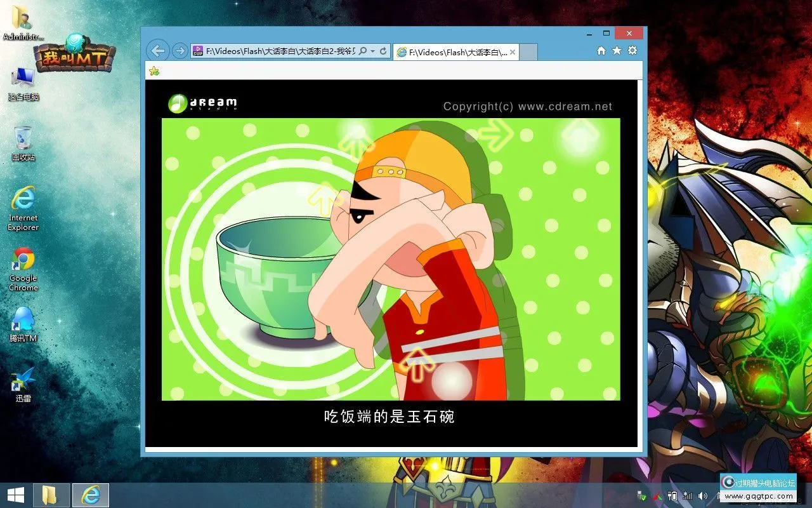Open the Favorites star icon

[x=616, y=51]
